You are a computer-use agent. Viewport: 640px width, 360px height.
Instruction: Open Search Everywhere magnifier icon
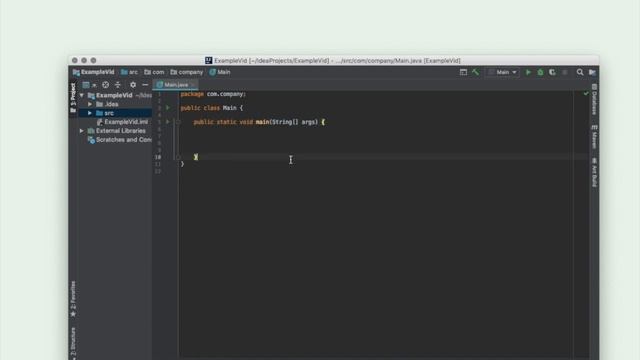(580, 72)
